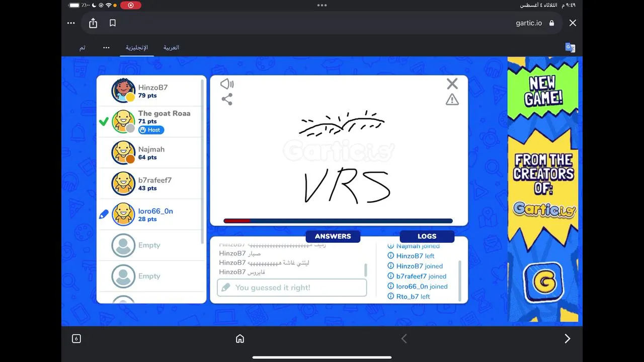Click the pencil icon beside loro66_0n
The height and width of the screenshot is (362, 644).
click(104, 215)
